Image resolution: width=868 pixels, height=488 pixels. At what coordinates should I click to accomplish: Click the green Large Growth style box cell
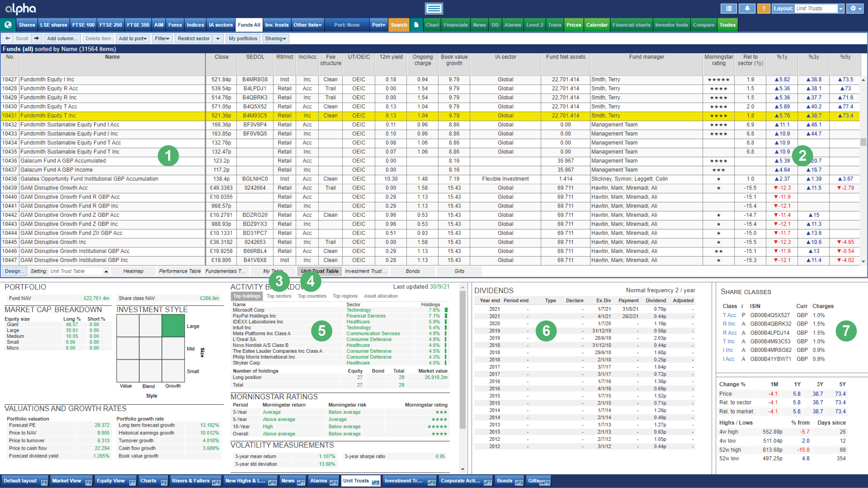pyautogui.click(x=173, y=326)
